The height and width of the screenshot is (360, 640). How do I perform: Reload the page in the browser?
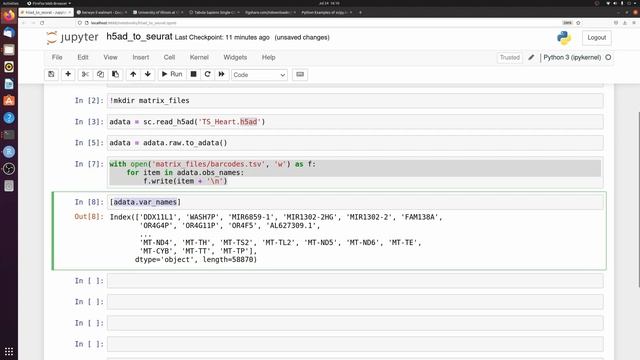(x=42, y=23)
